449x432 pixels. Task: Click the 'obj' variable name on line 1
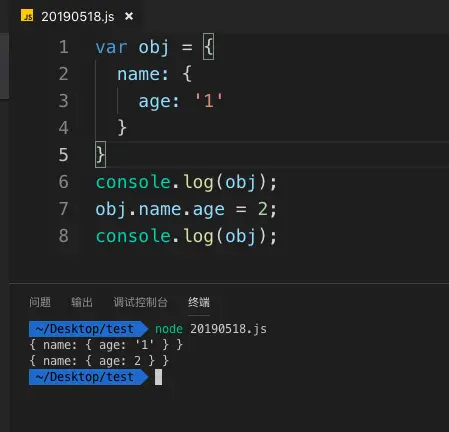tap(154, 48)
